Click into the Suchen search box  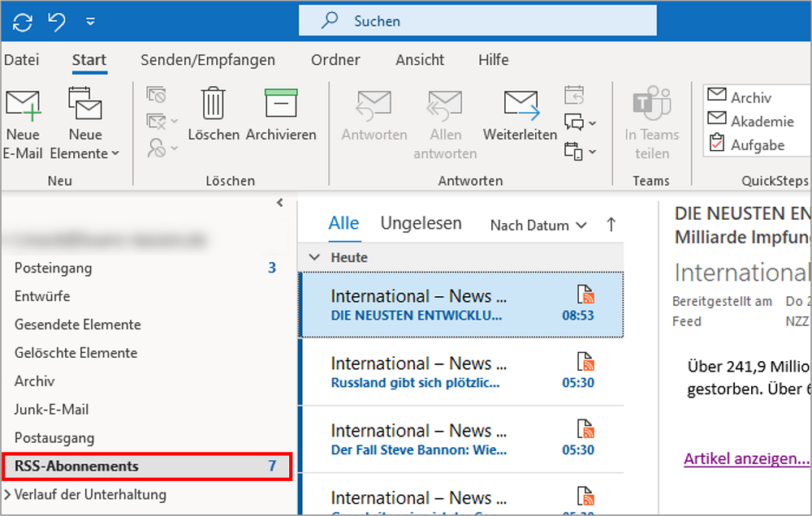477,21
